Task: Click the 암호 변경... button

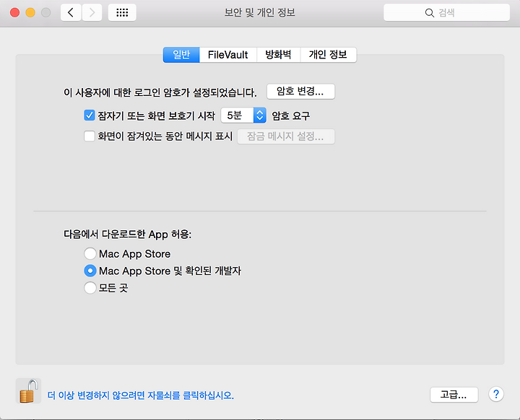Action: pos(300,91)
